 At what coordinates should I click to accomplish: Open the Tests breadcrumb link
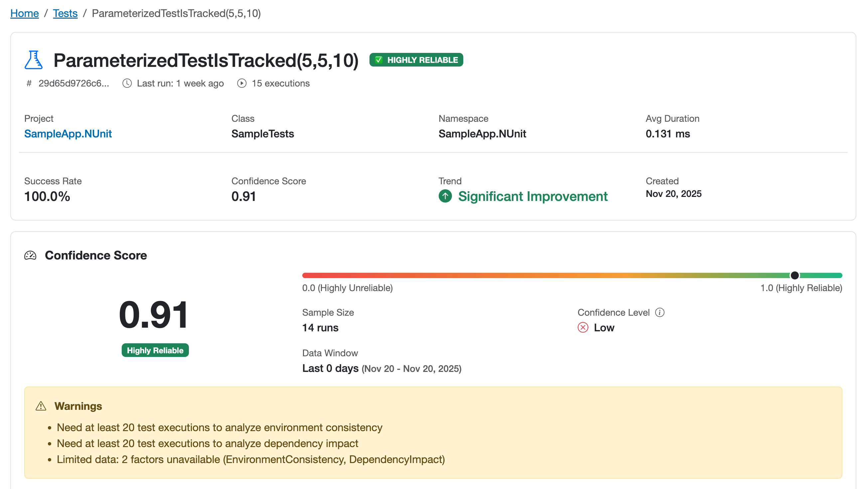tap(65, 13)
